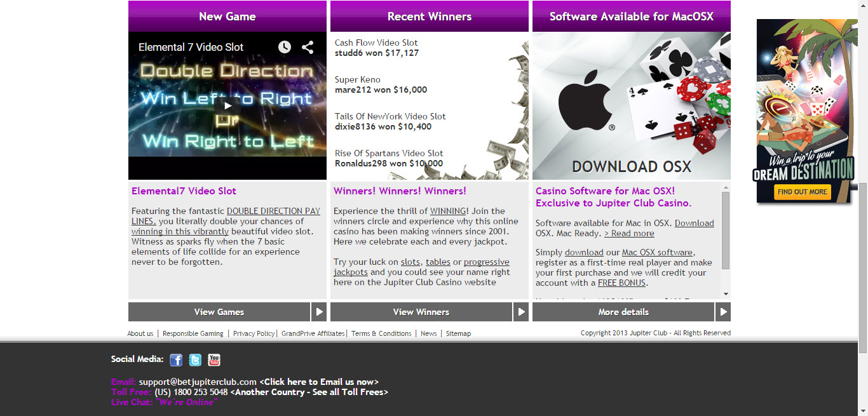Click 'Ronaldus298 won $10,000' winner entry
Screen dimensions: 868x416
[389, 163]
